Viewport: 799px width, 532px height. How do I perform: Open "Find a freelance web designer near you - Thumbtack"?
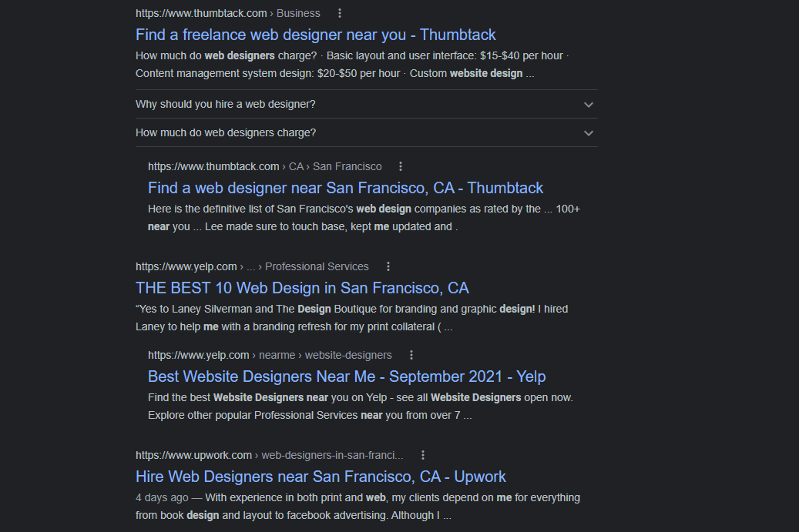pos(315,35)
